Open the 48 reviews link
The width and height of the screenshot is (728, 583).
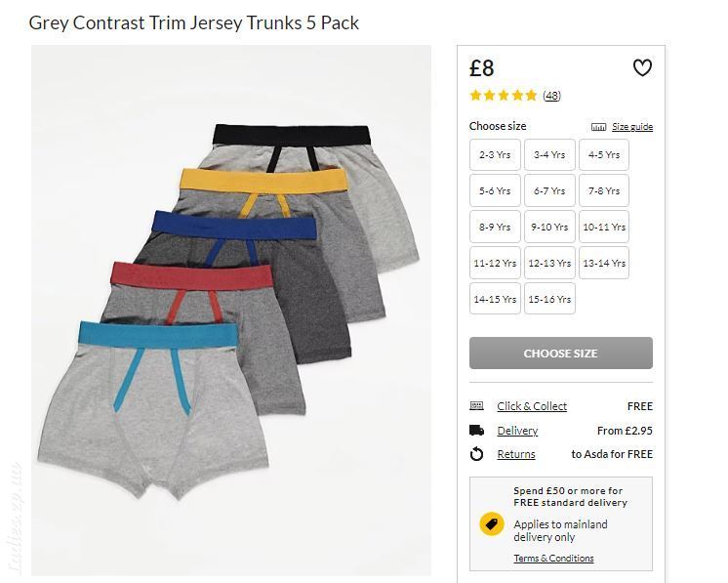[x=552, y=96]
